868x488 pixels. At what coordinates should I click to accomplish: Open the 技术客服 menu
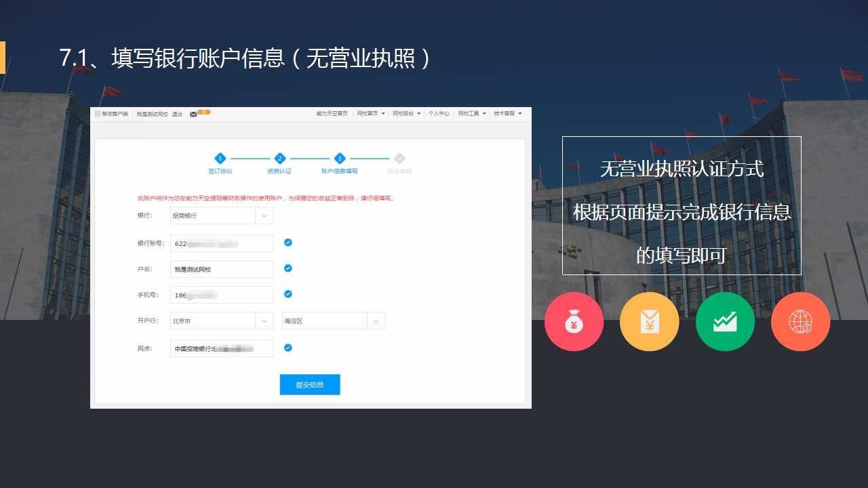(507, 114)
